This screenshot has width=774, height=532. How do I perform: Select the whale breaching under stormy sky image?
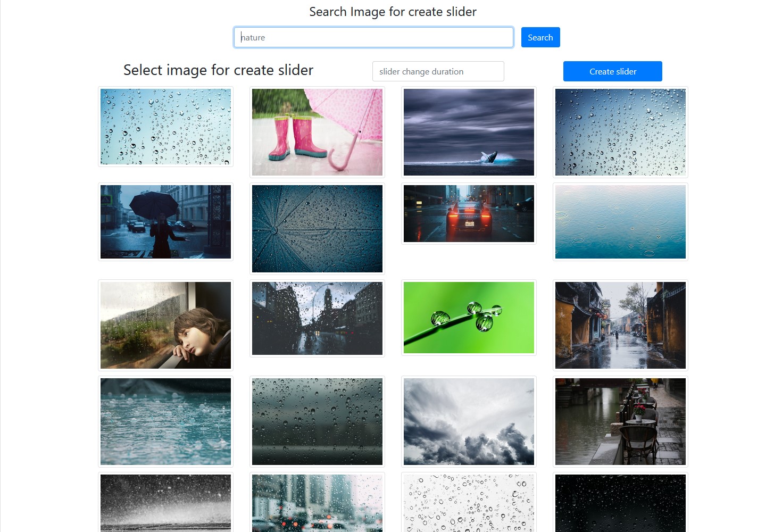pos(469,132)
